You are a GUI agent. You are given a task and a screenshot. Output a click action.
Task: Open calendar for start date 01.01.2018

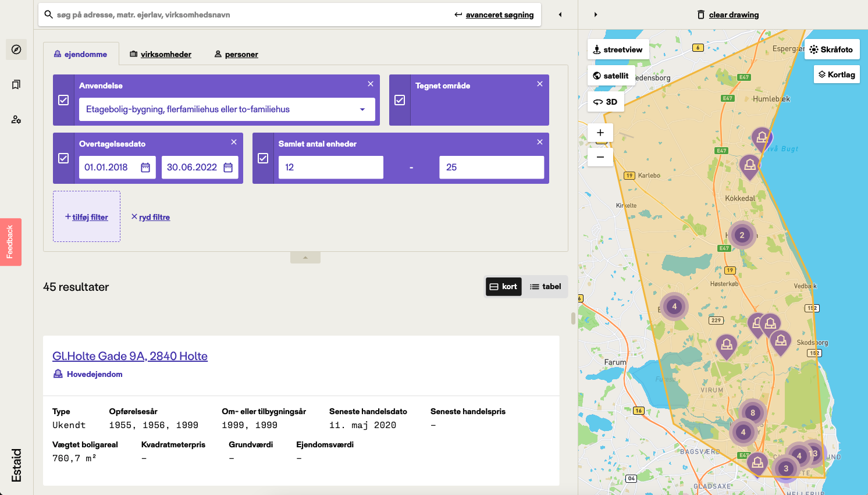point(145,168)
